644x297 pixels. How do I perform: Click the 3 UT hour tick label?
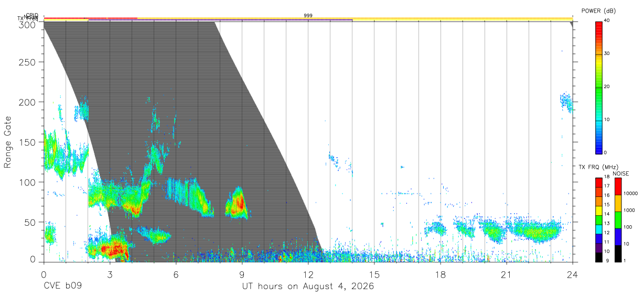(x=110, y=274)
